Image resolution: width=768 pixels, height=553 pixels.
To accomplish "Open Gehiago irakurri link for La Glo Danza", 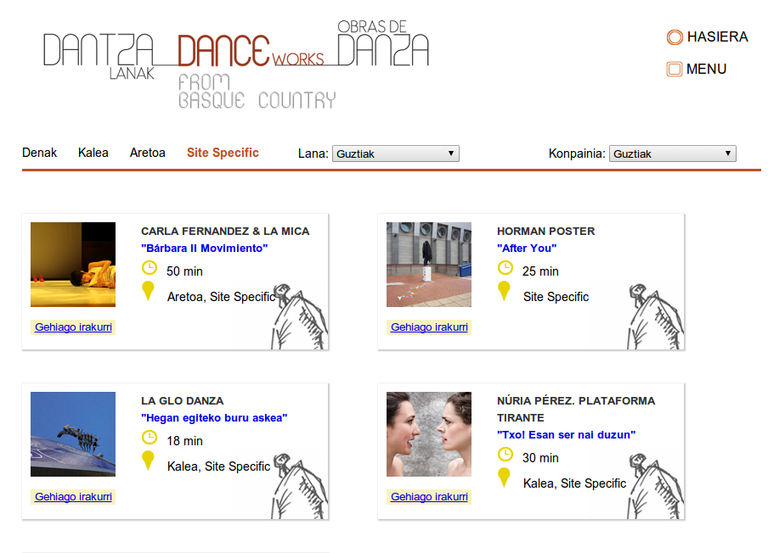I will (73, 497).
